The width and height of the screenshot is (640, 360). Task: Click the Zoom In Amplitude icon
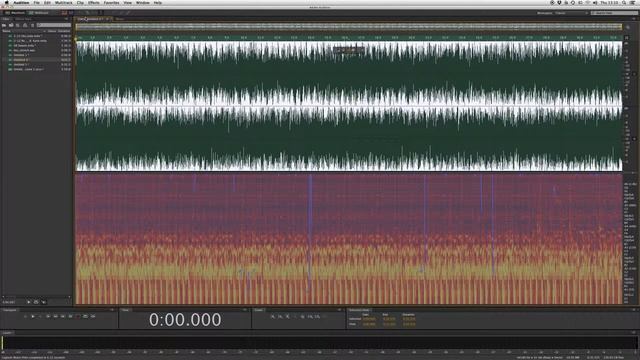273,316
